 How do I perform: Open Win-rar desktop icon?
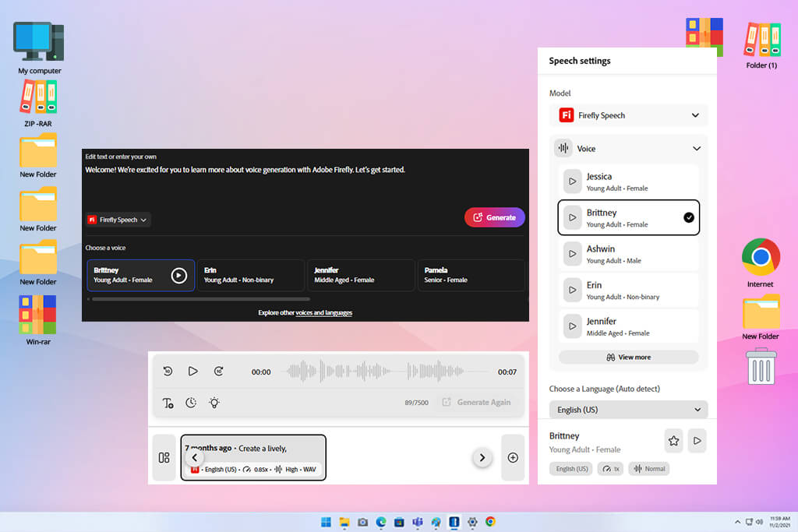pyautogui.click(x=38, y=320)
